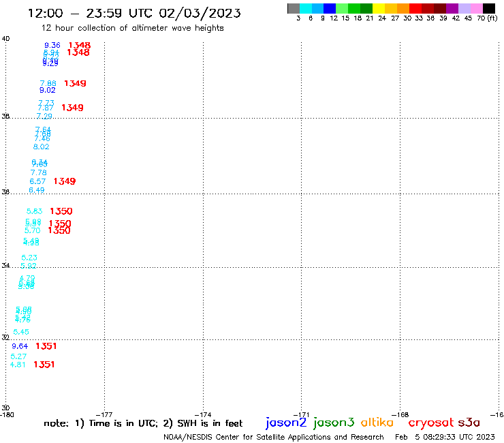The width and height of the screenshot is (504, 443).
Task: Click the pink swatch near the 70 (ft) label
Action: click(477, 8)
